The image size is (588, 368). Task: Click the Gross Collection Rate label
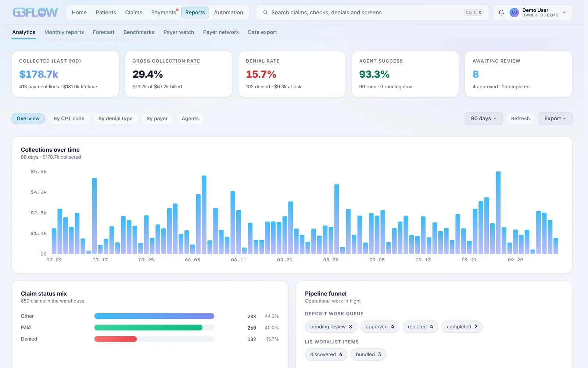click(166, 61)
